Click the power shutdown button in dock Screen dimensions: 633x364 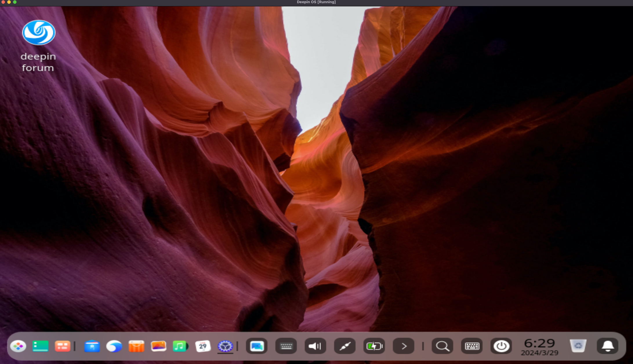point(501,346)
